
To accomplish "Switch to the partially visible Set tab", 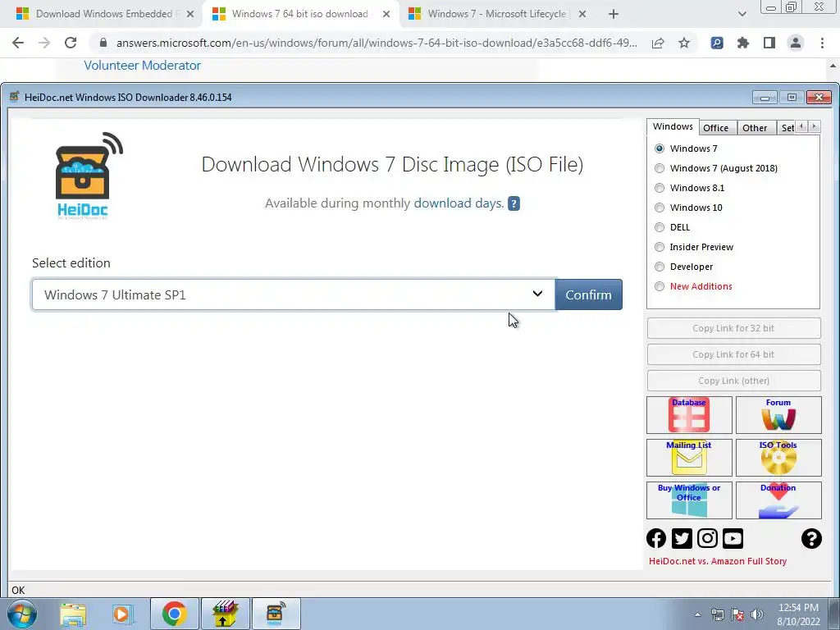I will (x=787, y=127).
